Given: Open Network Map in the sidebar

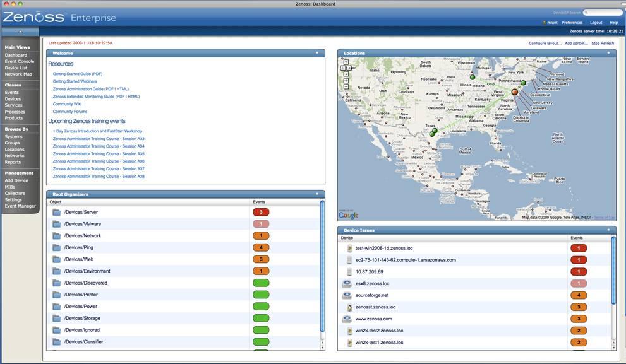Looking at the screenshot, I should [18, 74].
